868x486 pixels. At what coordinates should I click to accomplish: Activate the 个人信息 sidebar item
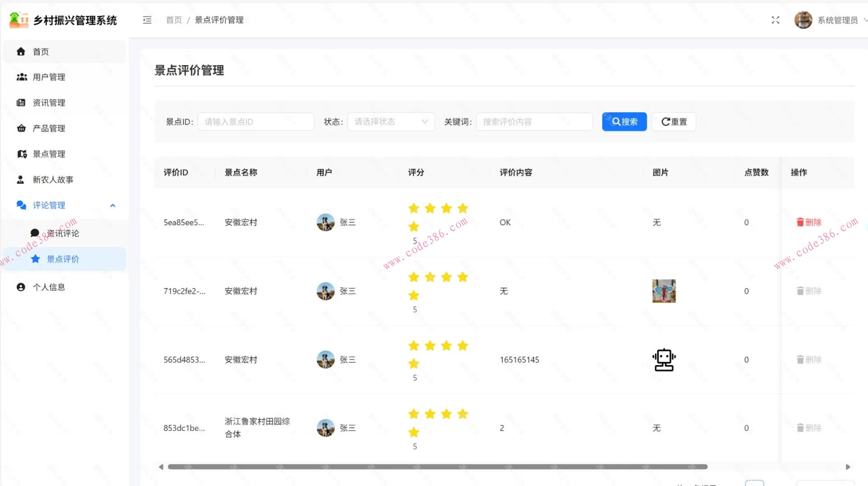50,286
